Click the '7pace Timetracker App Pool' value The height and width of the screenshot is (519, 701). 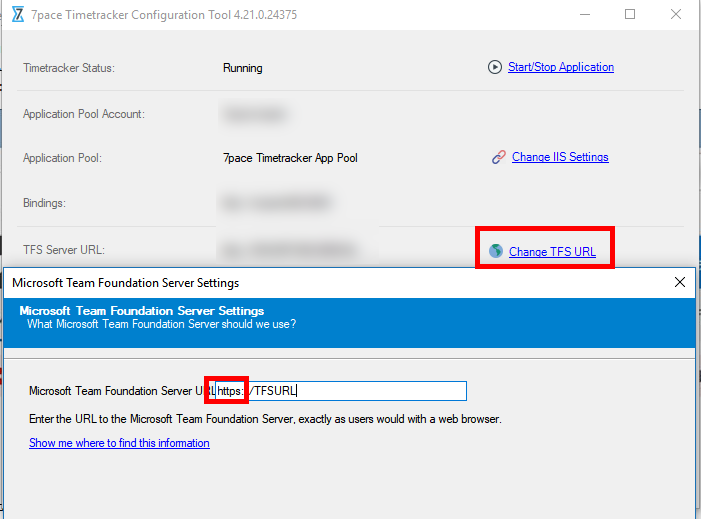click(x=290, y=158)
